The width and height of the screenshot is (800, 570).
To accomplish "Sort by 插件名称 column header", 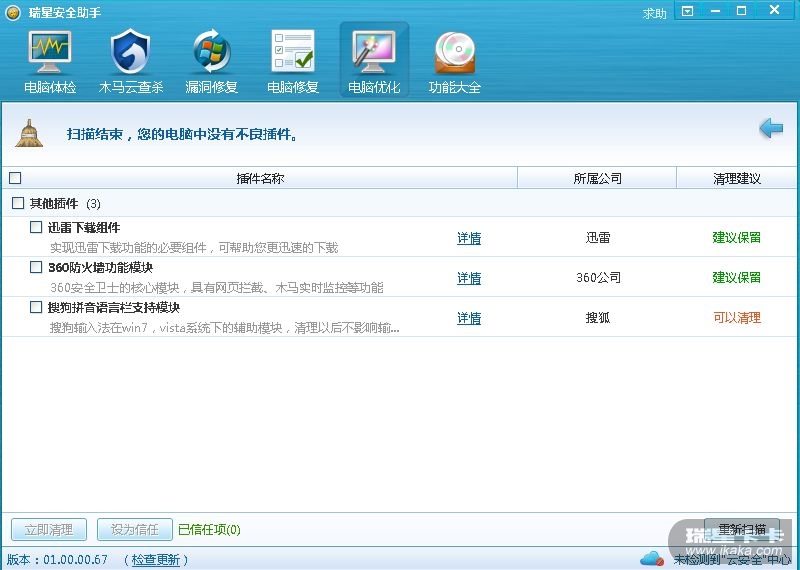I will [260, 178].
